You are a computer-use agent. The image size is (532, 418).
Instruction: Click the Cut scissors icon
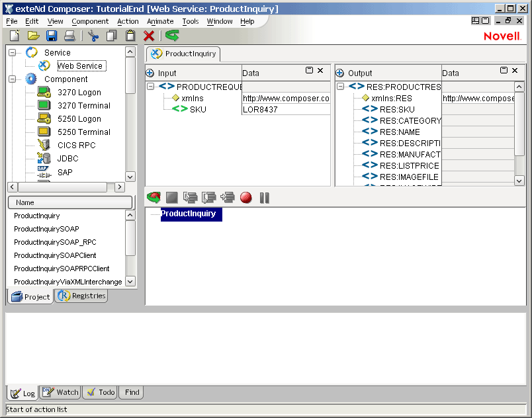pos(93,36)
